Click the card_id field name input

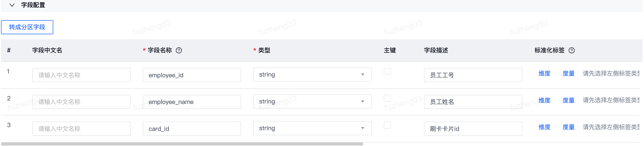click(192, 129)
